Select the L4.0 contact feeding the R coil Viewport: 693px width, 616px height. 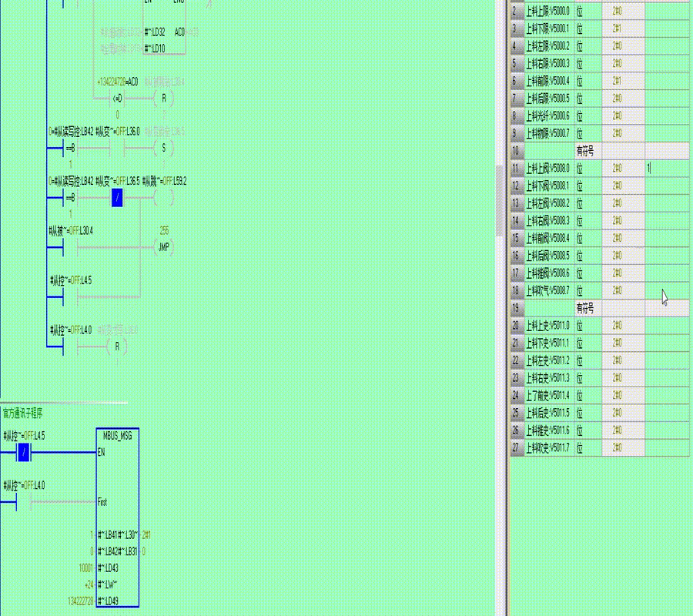(70, 346)
